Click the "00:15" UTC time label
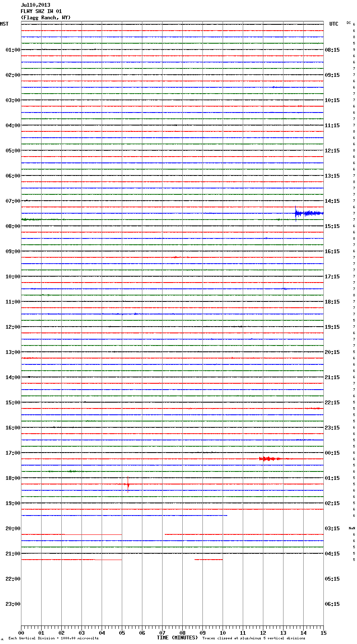The height and width of the screenshot is (644, 357). click(332, 453)
